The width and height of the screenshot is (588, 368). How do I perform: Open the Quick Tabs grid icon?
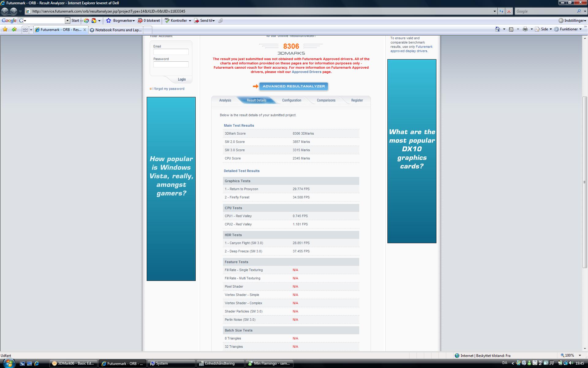pos(25,30)
